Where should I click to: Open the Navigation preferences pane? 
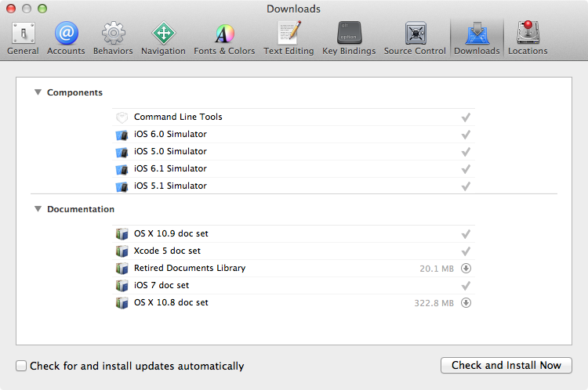[163, 38]
